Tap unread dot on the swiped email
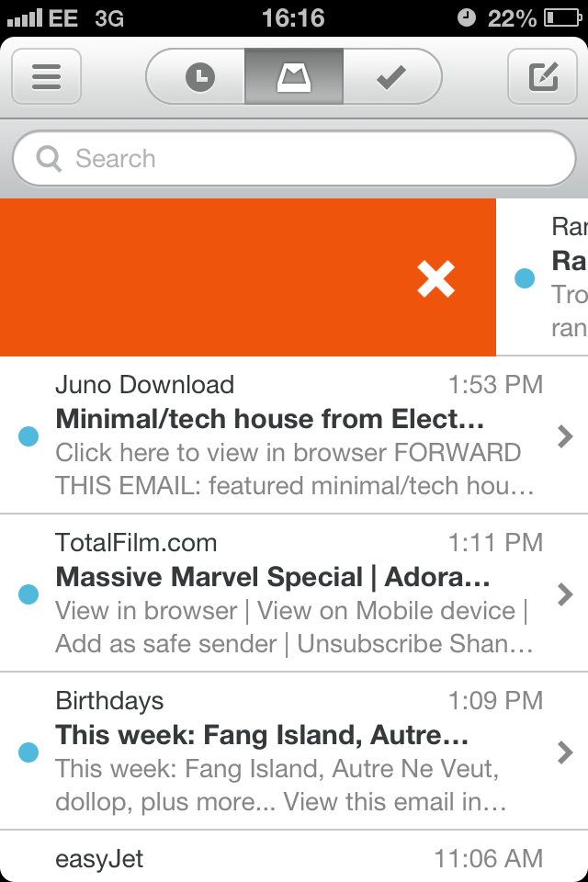 [x=525, y=278]
